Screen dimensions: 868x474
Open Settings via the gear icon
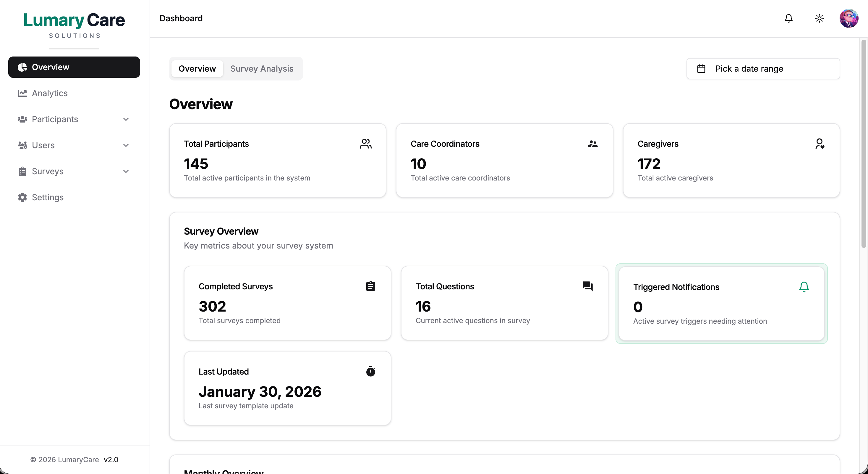[22, 197]
